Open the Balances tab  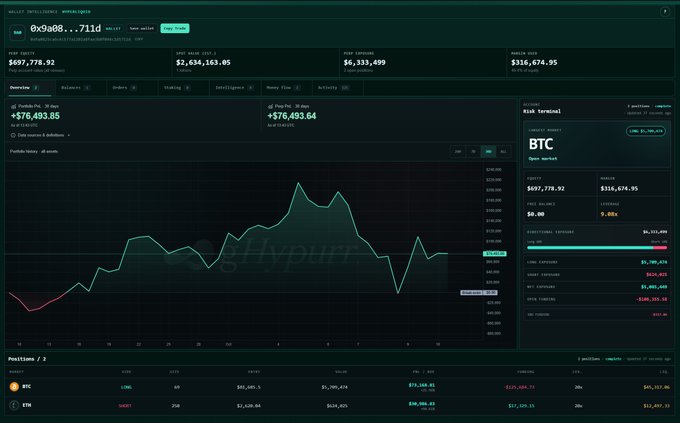79,88
